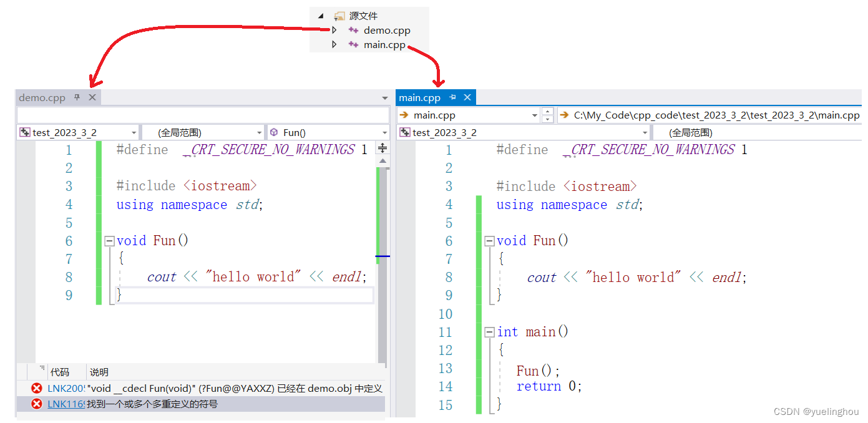The width and height of the screenshot is (868, 423).
Task: Click the project icon in main.cpp's project dropdown
Action: pyautogui.click(x=405, y=132)
